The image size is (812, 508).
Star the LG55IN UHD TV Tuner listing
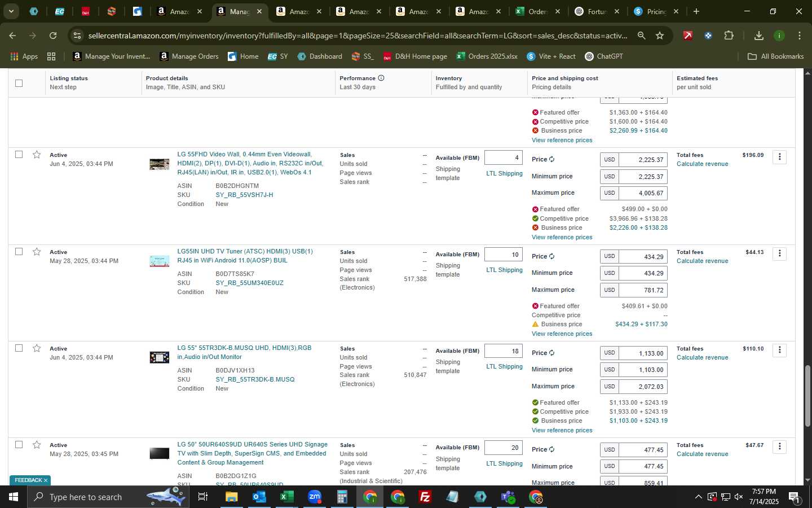point(37,252)
